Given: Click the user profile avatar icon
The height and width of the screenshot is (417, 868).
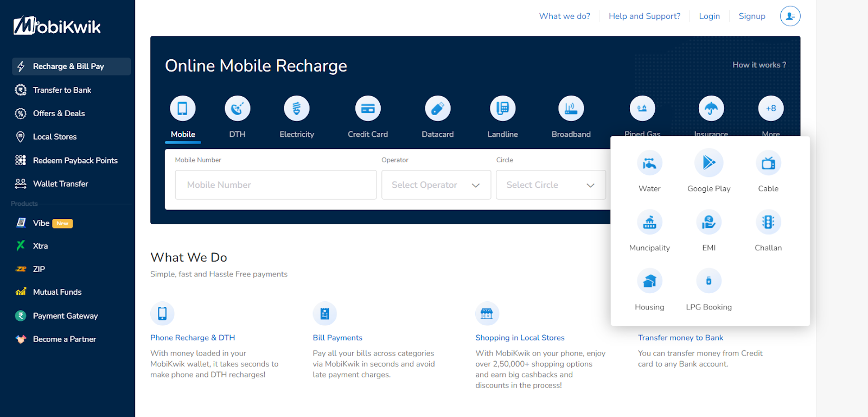Looking at the screenshot, I should coord(790,16).
